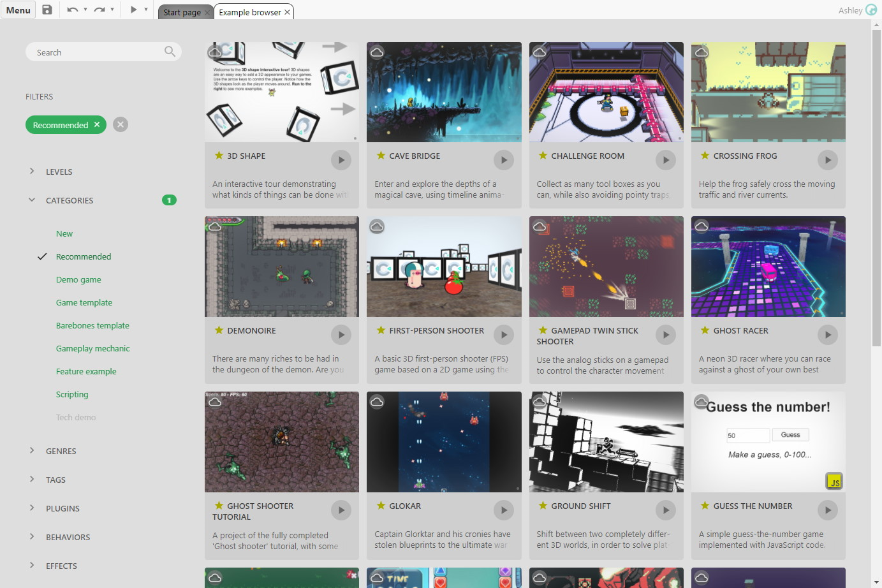Click the Redo arrow icon
This screenshot has height=588, width=882.
[x=99, y=10]
